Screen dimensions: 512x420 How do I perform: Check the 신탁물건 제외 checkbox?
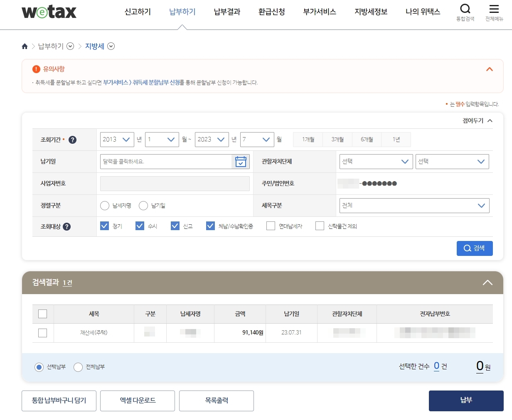coord(320,226)
